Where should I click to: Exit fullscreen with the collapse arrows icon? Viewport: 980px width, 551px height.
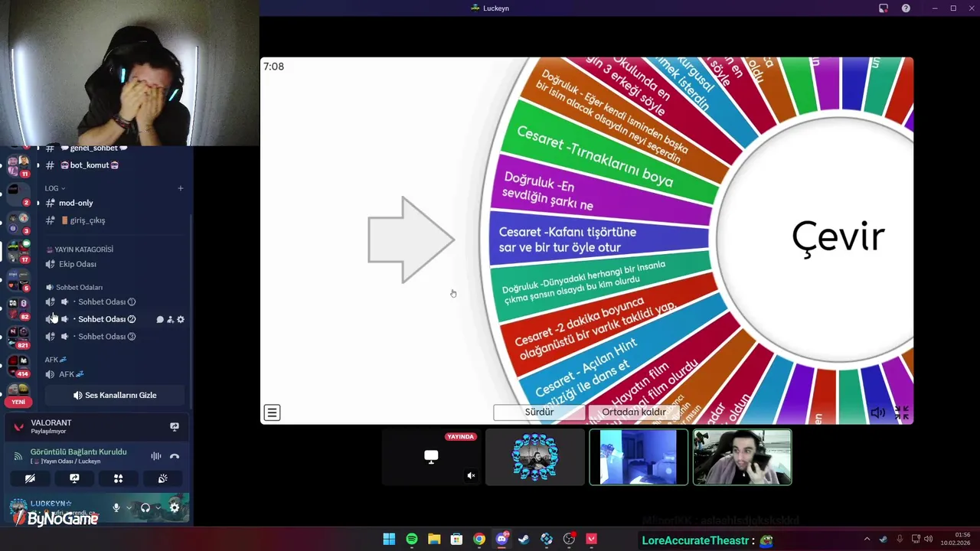[902, 413]
